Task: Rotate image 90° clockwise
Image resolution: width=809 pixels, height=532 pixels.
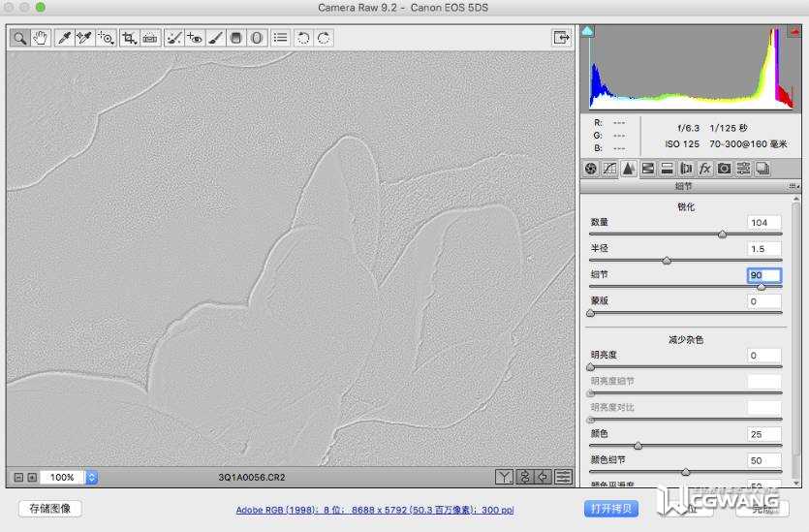Action: click(324, 38)
